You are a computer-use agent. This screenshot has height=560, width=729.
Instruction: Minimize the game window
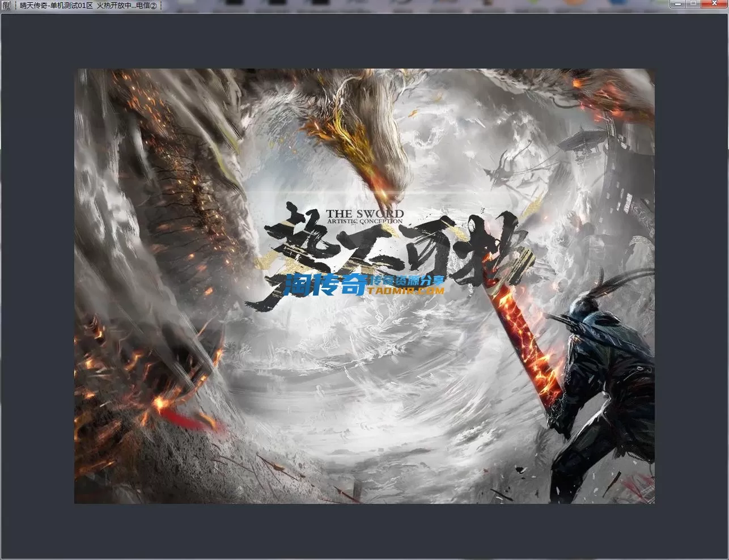pyautogui.click(x=678, y=4)
